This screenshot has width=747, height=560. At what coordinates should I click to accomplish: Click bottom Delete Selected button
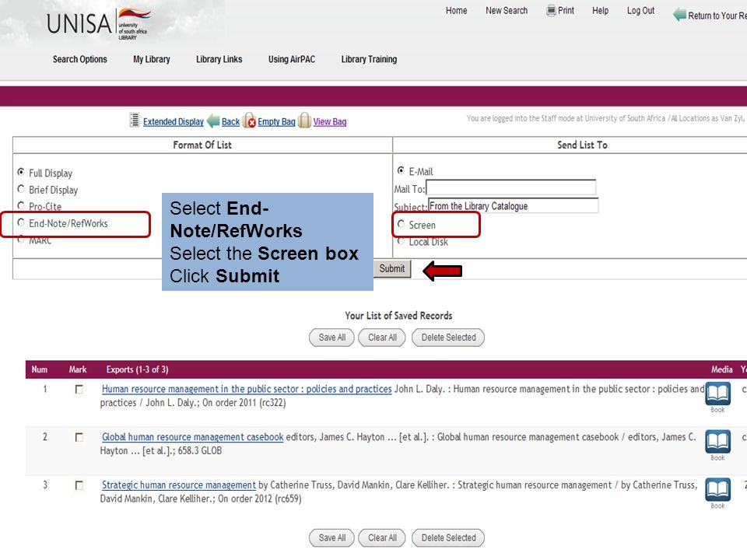point(448,538)
